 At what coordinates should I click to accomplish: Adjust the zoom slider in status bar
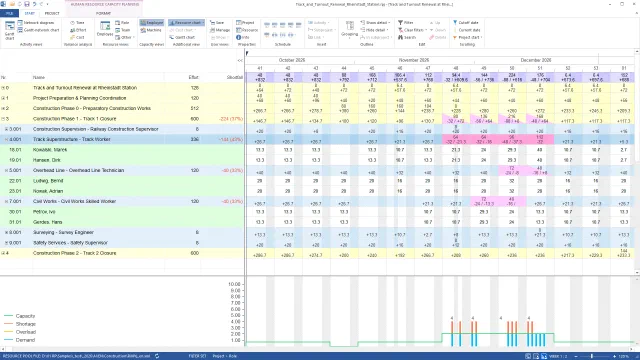[x=591, y=356]
